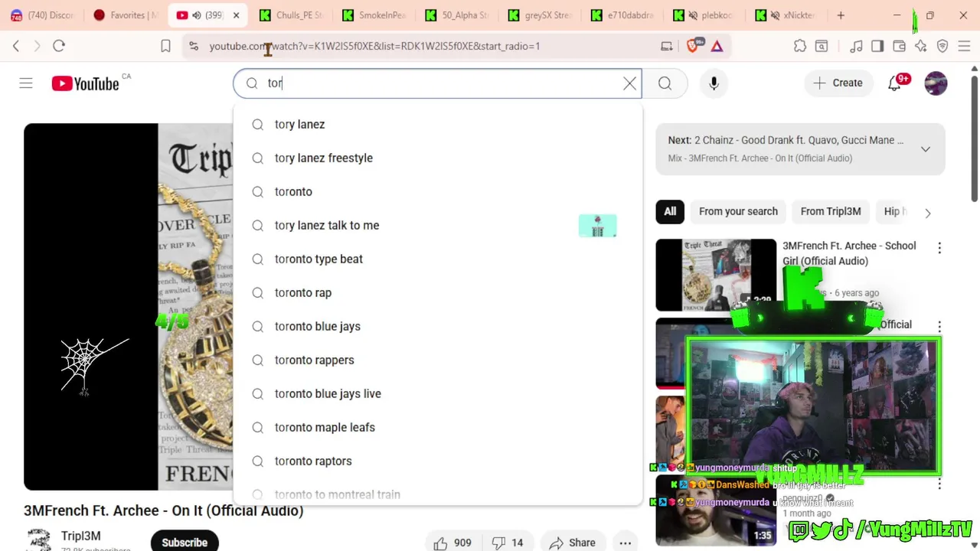Choose "toronto raptors" suggestion
The image size is (980, 551).
(438, 461)
